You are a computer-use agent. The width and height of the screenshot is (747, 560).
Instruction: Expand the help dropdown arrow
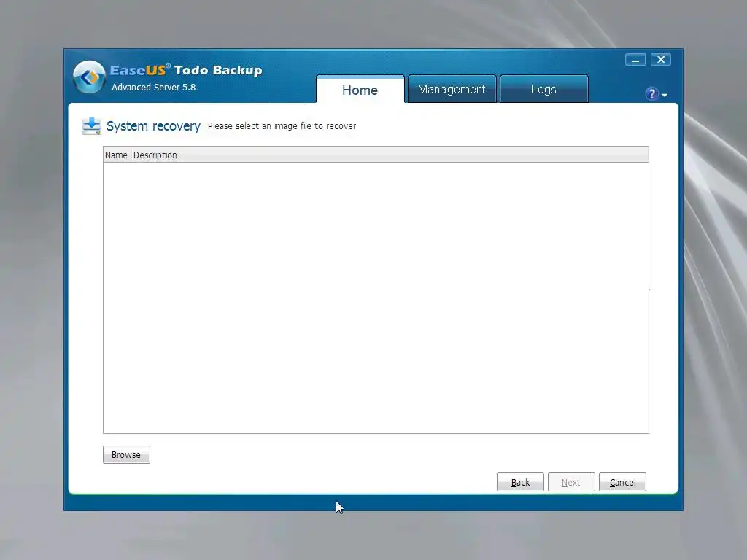tap(665, 96)
